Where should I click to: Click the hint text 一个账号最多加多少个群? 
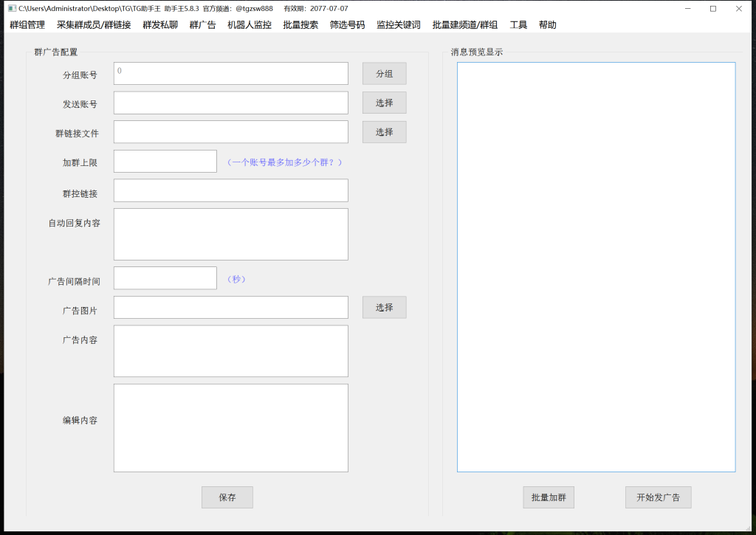(x=284, y=162)
